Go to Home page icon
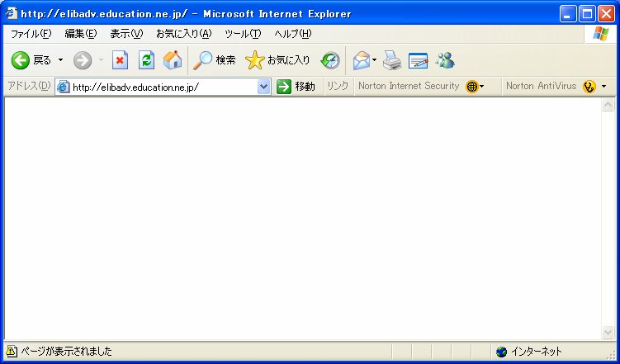The image size is (620, 364). 173,60
